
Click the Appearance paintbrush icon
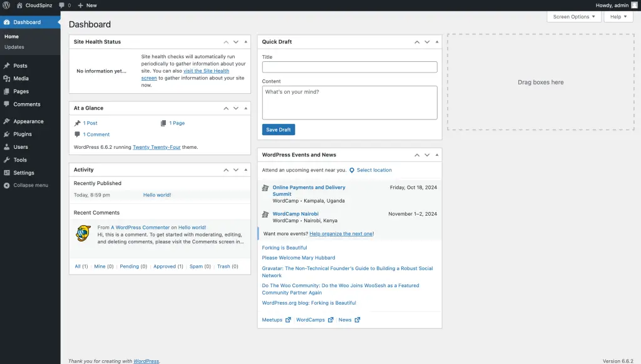[x=6, y=121]
